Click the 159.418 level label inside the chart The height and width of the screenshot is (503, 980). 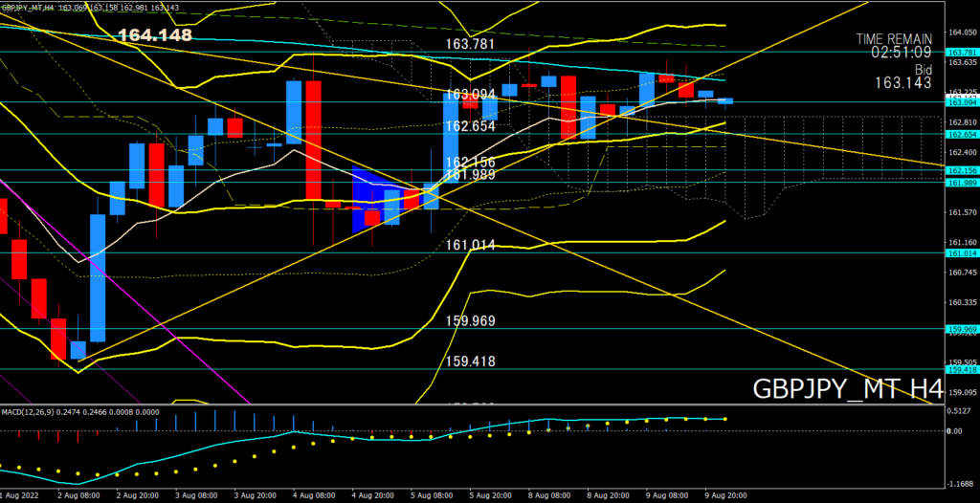click(471, 361)
